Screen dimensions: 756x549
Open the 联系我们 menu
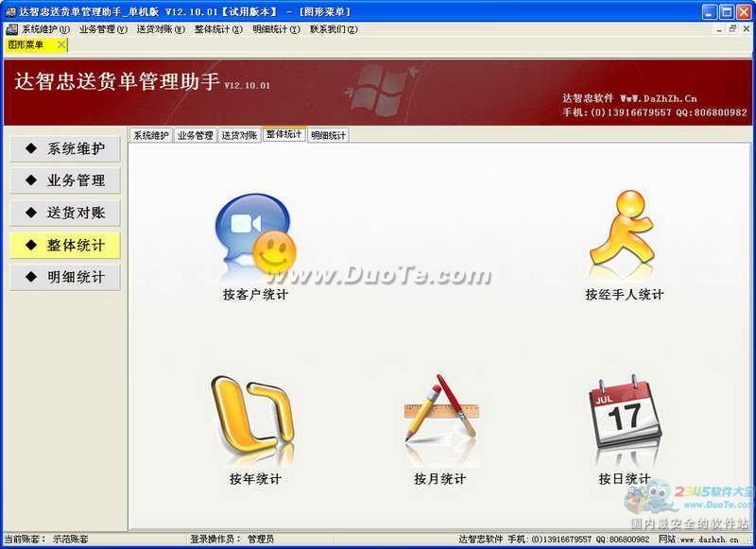coord(334,29)
